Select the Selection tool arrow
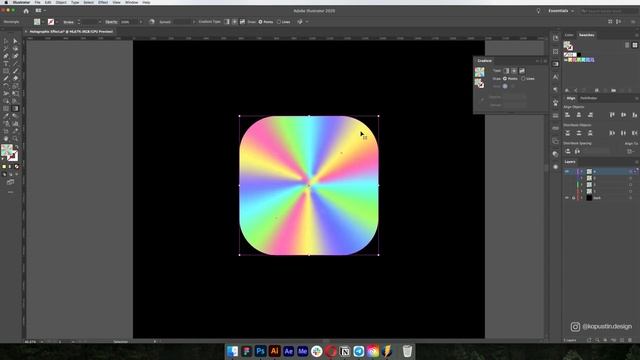The image size is (640, 360). click(x=6, y=41)
